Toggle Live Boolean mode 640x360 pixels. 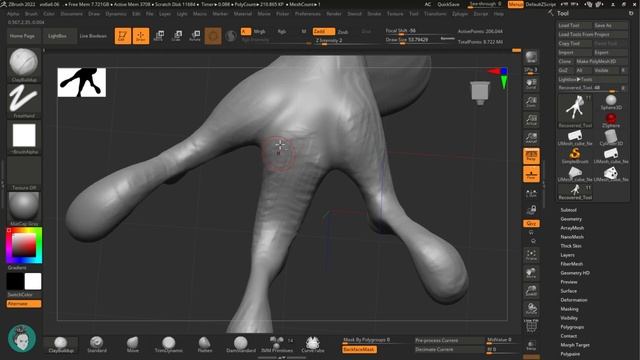(93, 36)
